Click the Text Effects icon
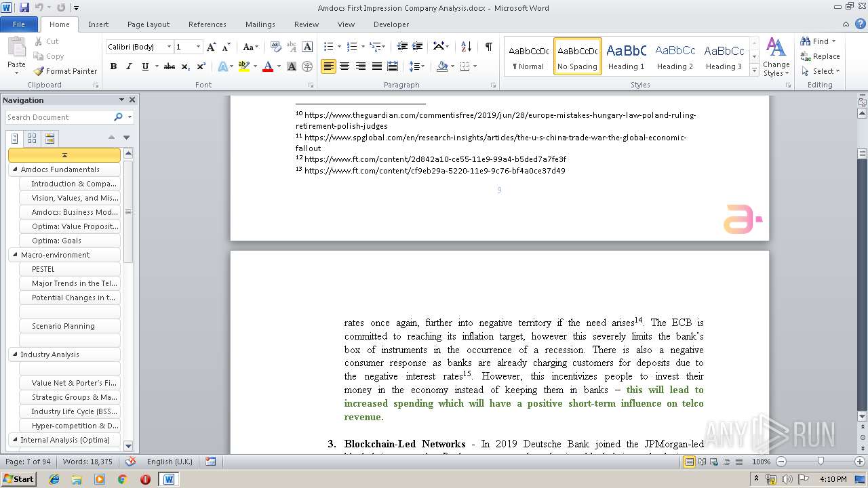The image size is (868, 488). pos(222,66)
